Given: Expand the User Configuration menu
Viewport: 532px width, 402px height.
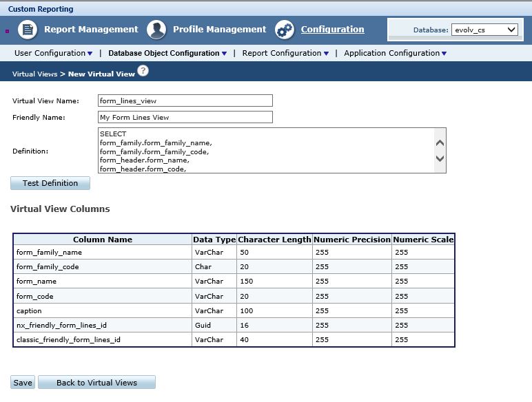Looking at the screenshot, I should click(x=53, y=53).
